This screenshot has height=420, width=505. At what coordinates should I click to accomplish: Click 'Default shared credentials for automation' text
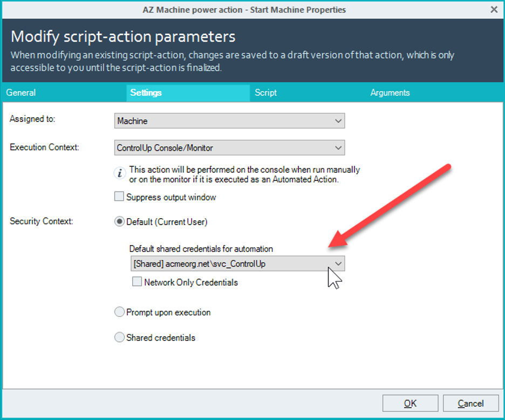click(201, 249)
